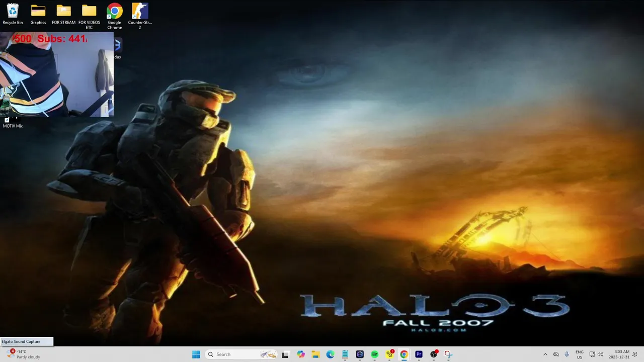Open Spotify from the taskbar
Screen dimensions: 644x362
pos(374,354)
